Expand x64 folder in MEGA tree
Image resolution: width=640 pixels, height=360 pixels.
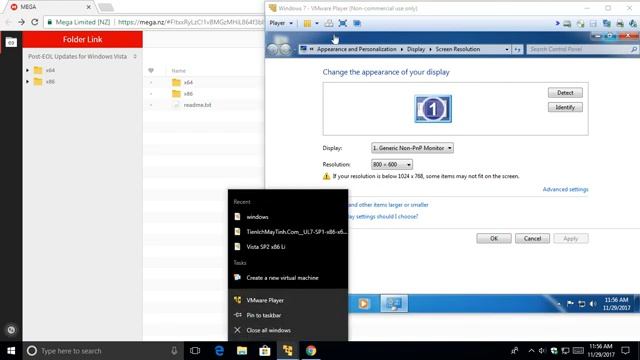coord(27,70)
